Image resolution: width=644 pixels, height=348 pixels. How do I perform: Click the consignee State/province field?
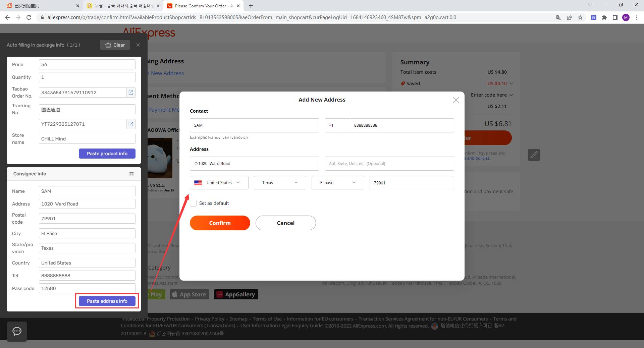coord(87,248)
